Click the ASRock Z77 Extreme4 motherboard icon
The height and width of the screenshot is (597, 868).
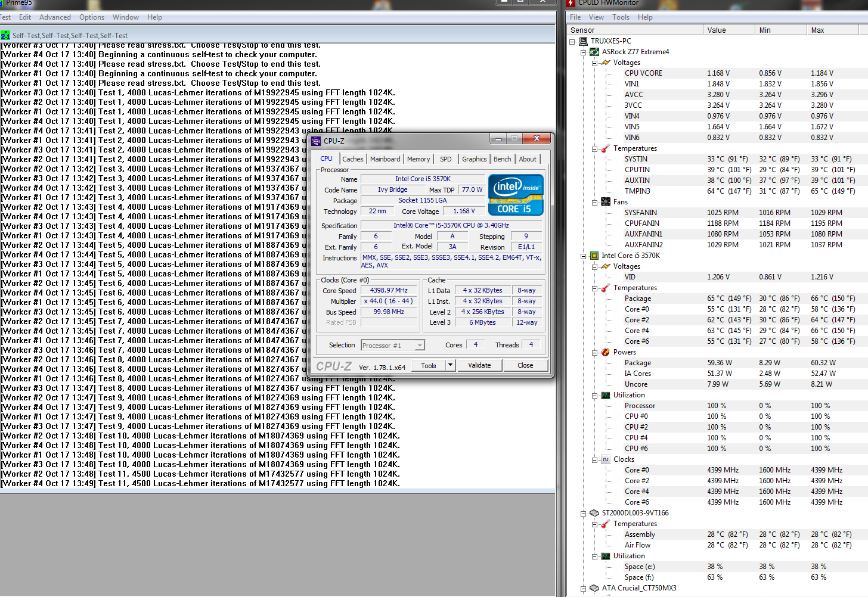tap(594, 52)
